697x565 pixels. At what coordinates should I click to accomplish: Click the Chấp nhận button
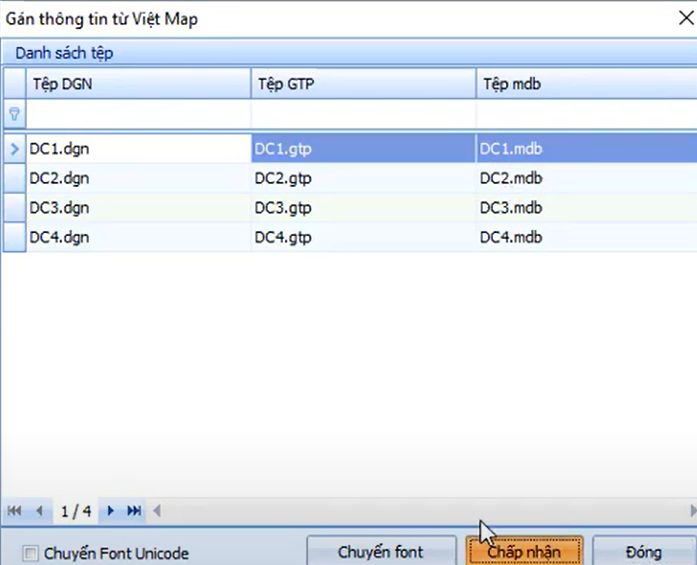[x=524, y=552]
